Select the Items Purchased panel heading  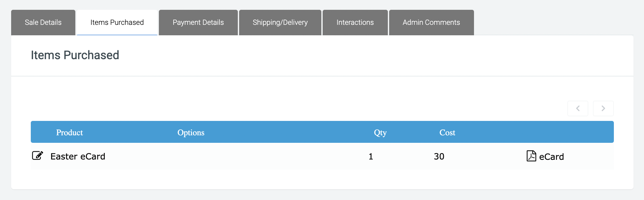coord(75,55)
